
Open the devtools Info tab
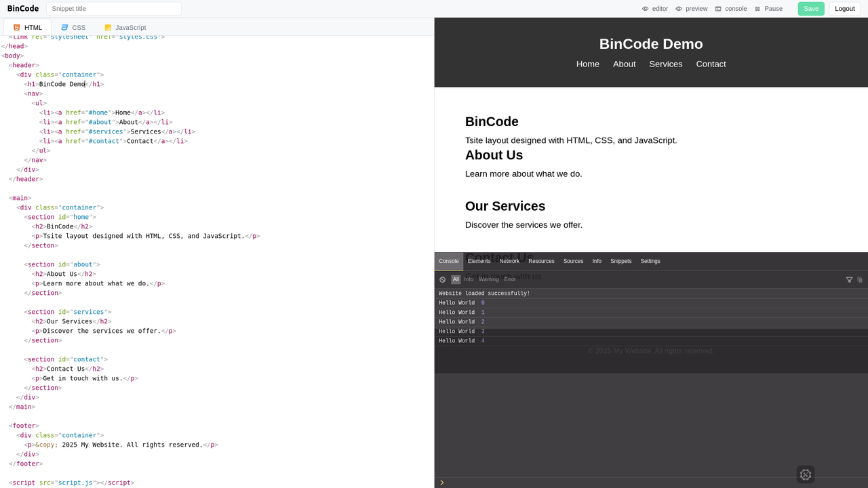(x=597, y=261)
